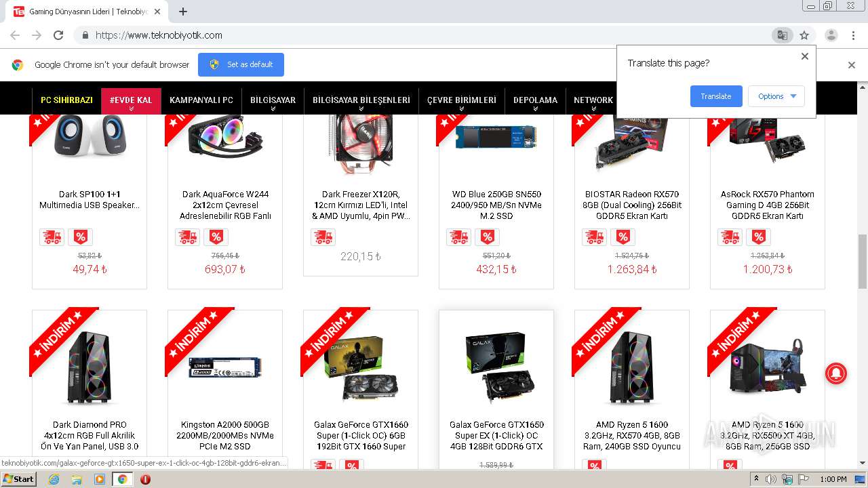
Task: Dismiss the default browser notification bar
Action: point(852,65)
